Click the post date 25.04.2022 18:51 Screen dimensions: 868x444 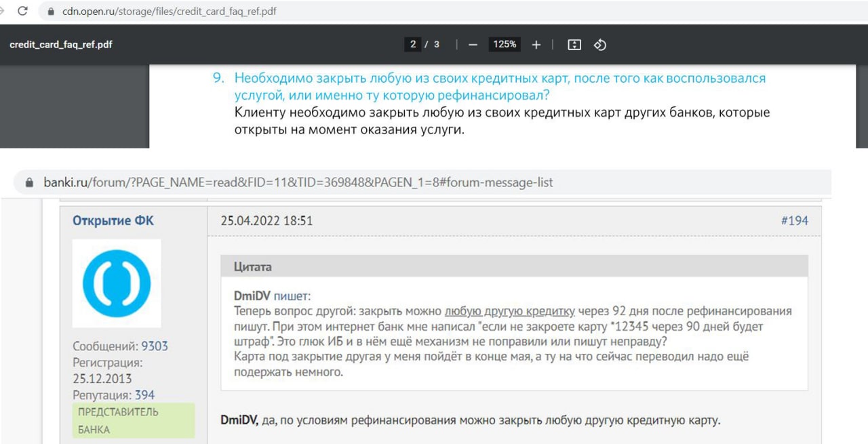pos(267,220)
